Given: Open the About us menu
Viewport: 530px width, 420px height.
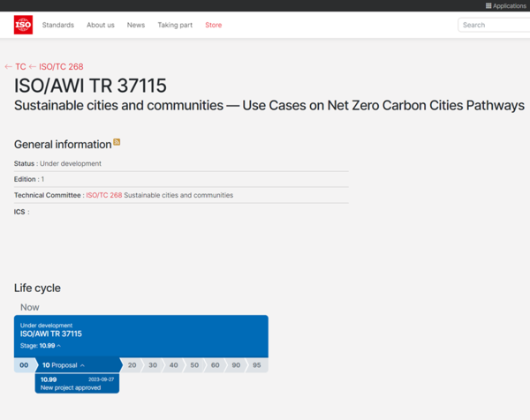Looking at the screenshot, I should pyautogui.click(x=101, y=25).
